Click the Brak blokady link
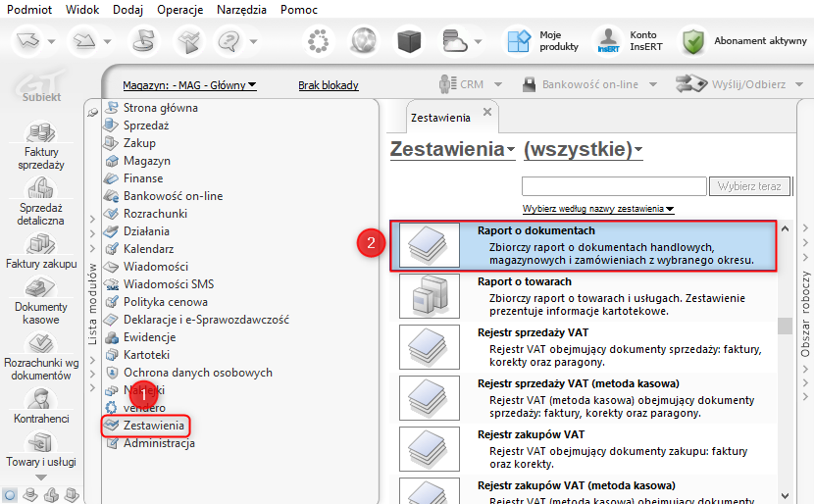The image size is (814, 504). (329, 85)
